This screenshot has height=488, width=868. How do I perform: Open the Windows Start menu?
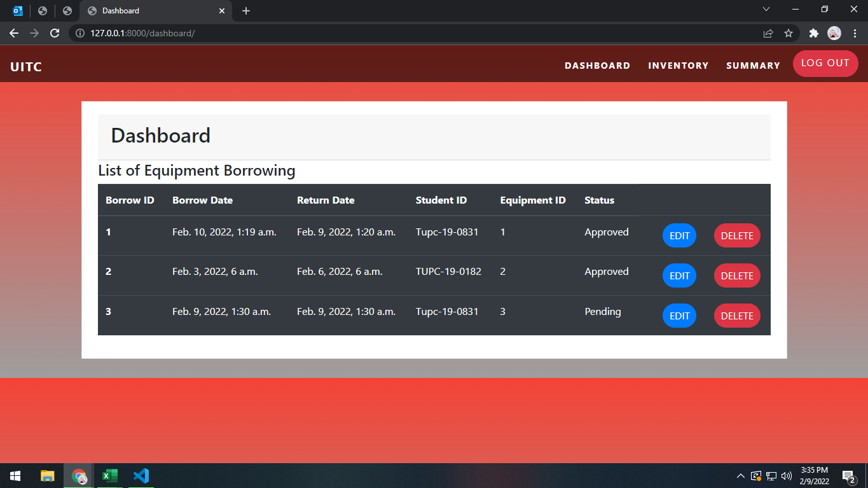tap(15, 475)
